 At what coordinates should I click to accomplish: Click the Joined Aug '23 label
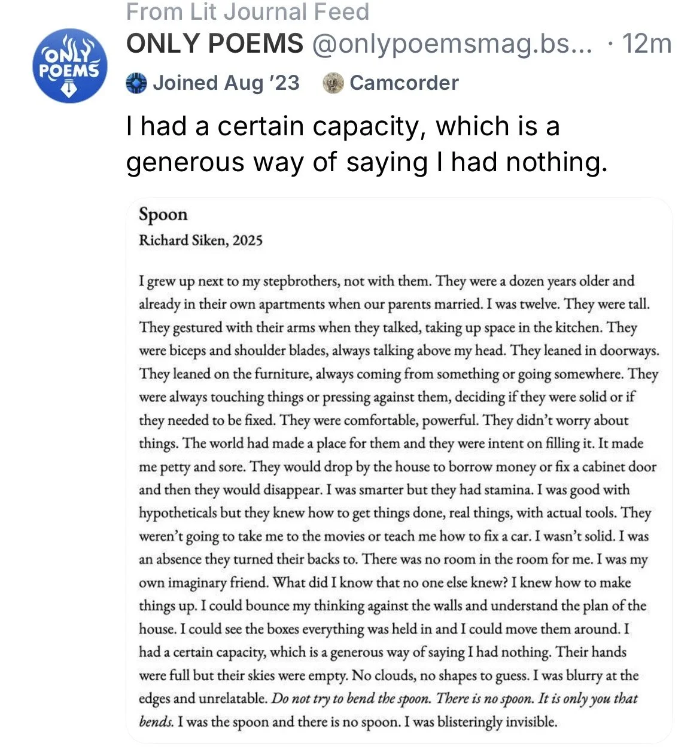pyautogui.click(x=226, y=83)
